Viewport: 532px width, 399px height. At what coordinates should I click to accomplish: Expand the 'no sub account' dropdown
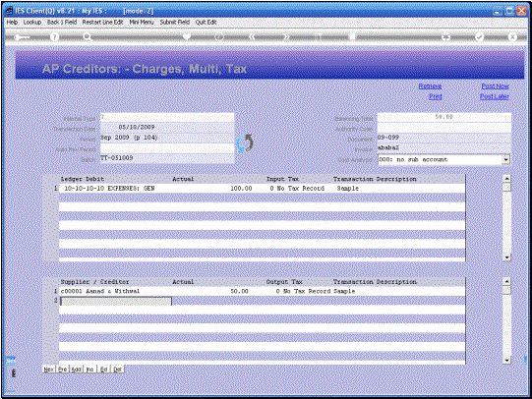[x=505, y=159]
